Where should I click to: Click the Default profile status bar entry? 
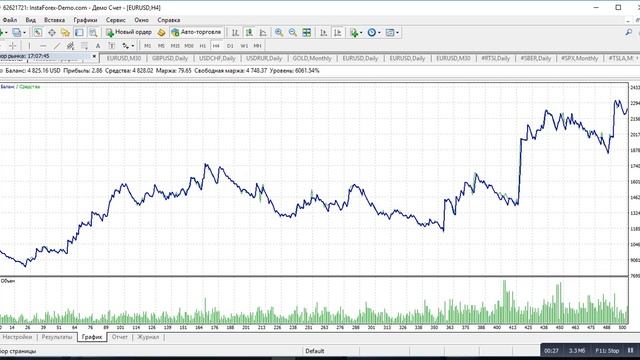[x=315, y=351]
